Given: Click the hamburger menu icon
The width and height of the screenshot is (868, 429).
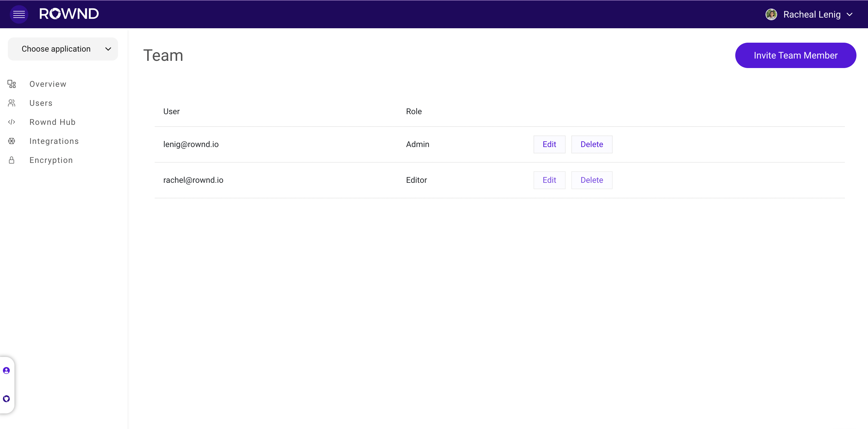Looking at the screenshot, I should click(x=19, y=14).
